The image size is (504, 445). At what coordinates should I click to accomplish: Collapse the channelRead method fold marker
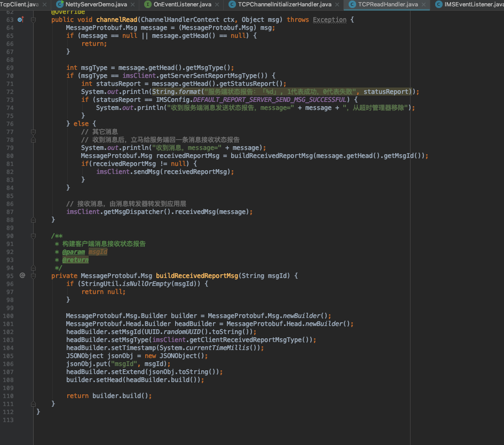pos(33,20)
